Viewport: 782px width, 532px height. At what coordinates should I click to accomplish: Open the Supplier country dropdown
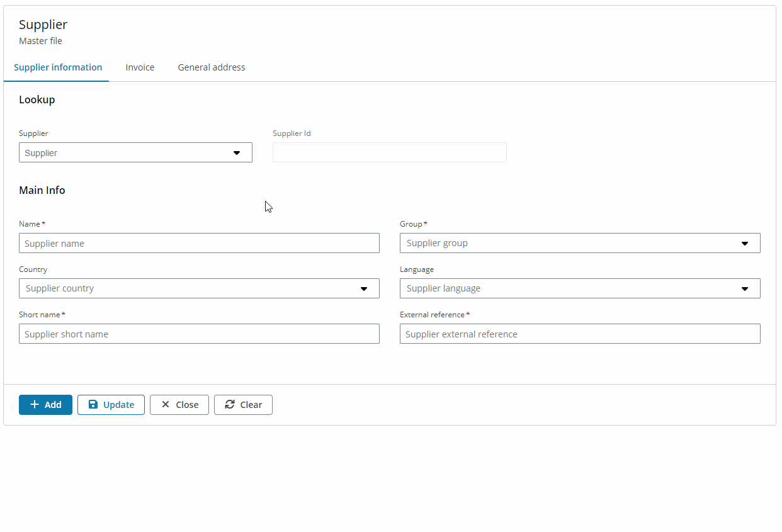click(x=364, y=288)
